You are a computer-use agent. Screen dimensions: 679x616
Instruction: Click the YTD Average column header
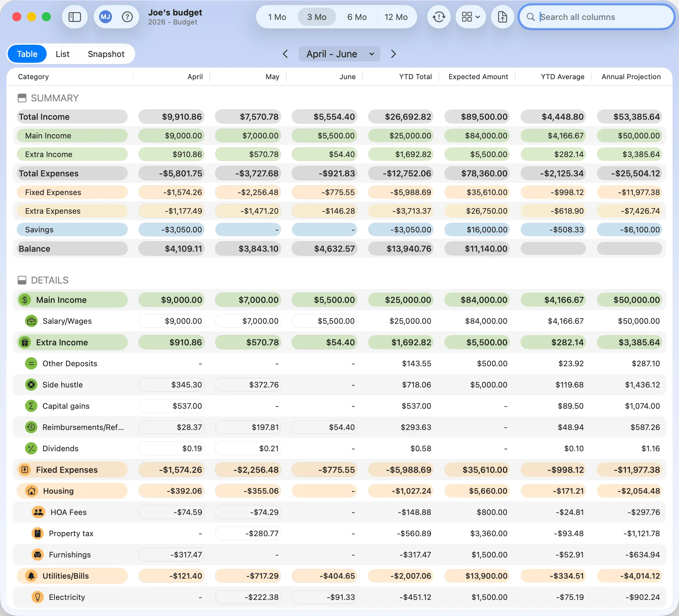[x=563, y=77]
